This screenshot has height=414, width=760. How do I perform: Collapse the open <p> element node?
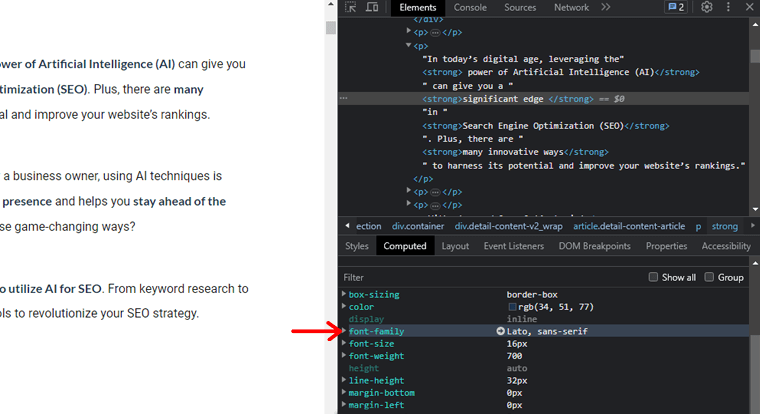coord(408,45)
